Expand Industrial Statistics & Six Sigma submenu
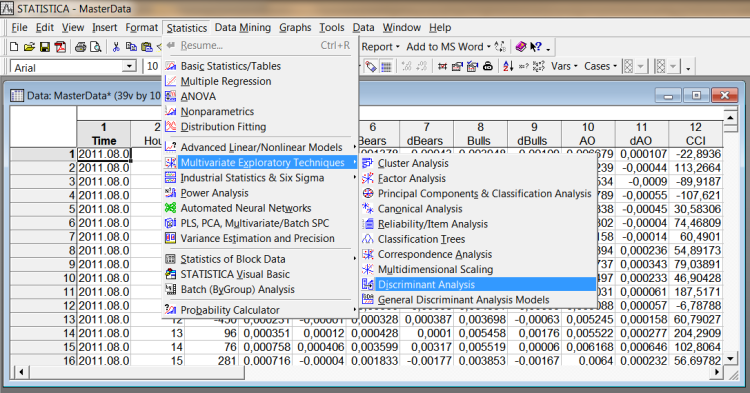Viewport: 750px width, 393px height. pyautogui.click(x=354, y=178)
